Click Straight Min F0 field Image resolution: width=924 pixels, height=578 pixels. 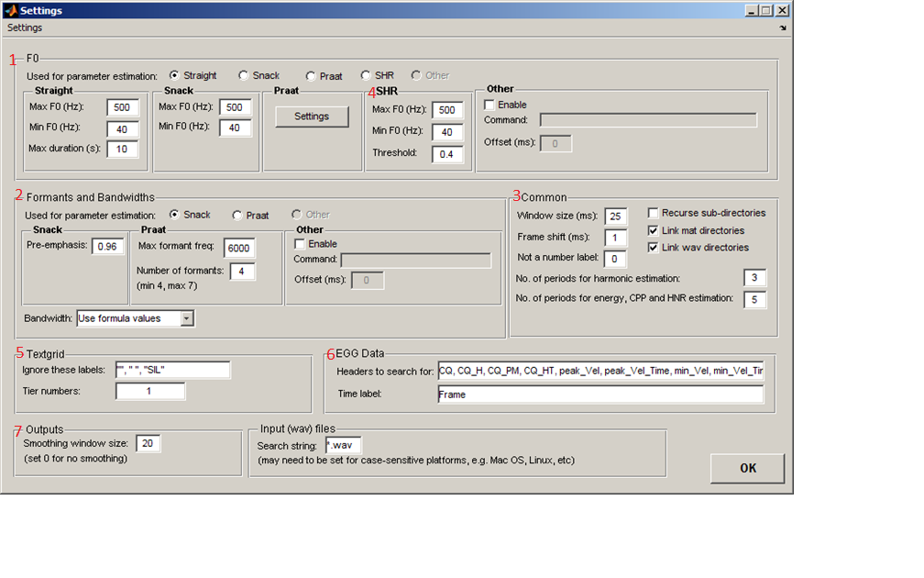pos(123,129)
